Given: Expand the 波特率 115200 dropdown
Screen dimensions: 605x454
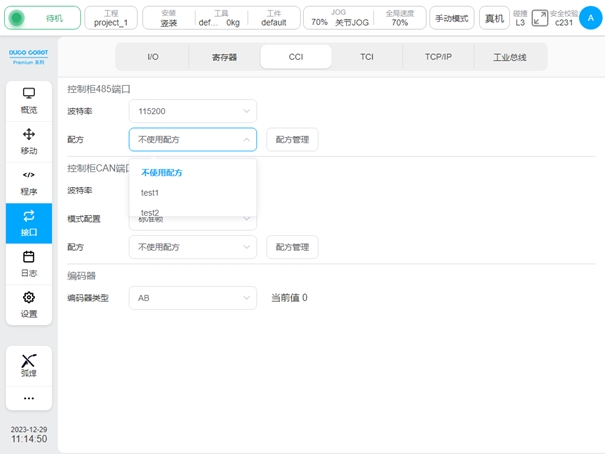Looking at the screenshot, I should [x=192, y=111].
